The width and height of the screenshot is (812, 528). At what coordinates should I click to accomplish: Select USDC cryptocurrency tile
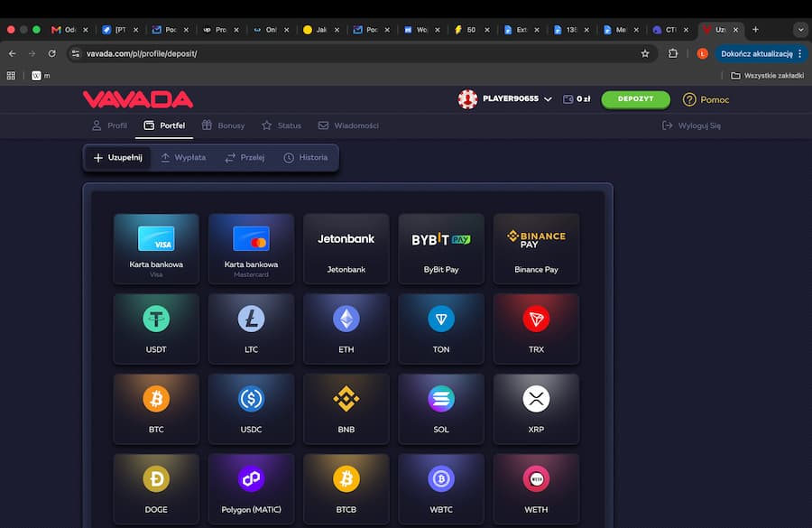click(x=251, y=409)
